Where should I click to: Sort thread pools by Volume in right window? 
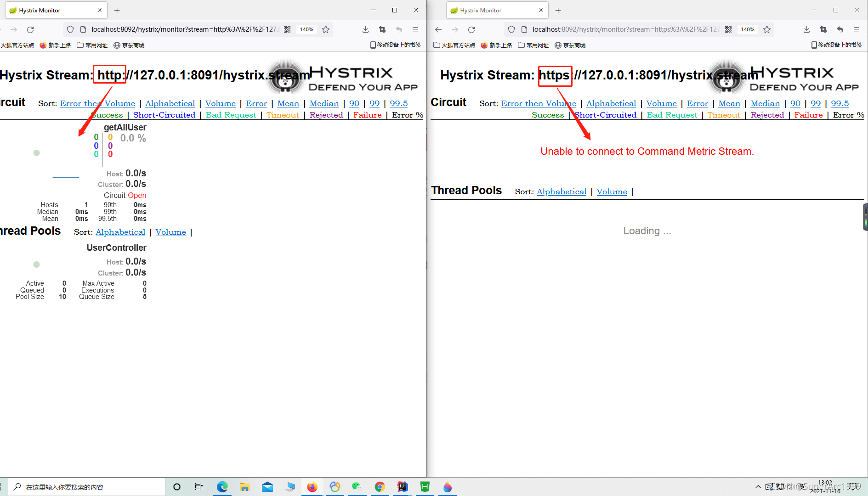[612, 192]
